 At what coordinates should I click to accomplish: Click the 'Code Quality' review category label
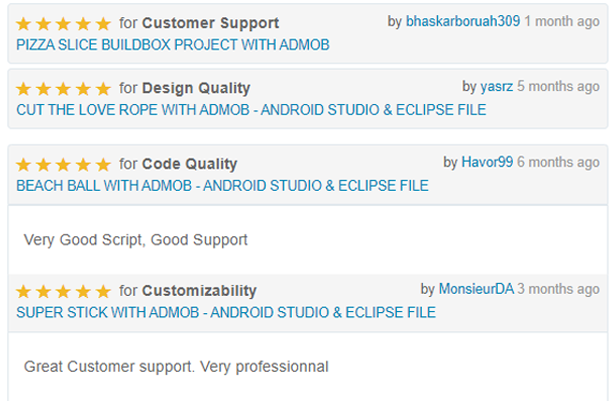pyautogui.click(x=189, y=164)
